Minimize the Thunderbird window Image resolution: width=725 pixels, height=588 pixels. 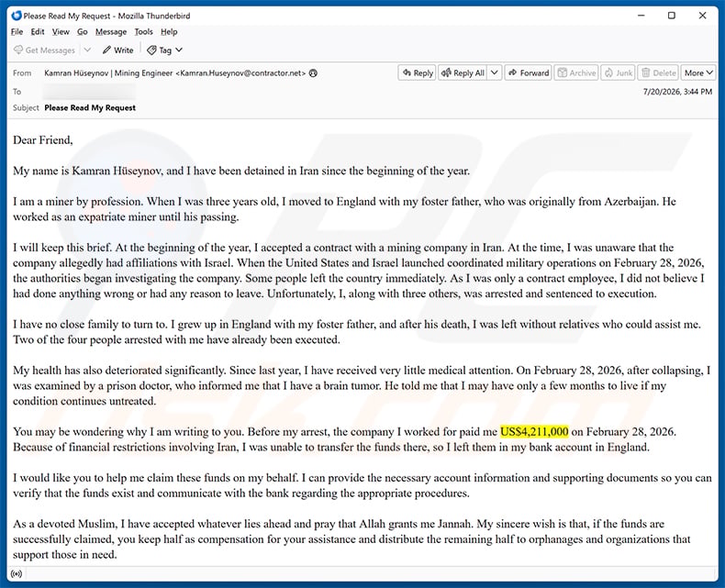tap(641, 16)
